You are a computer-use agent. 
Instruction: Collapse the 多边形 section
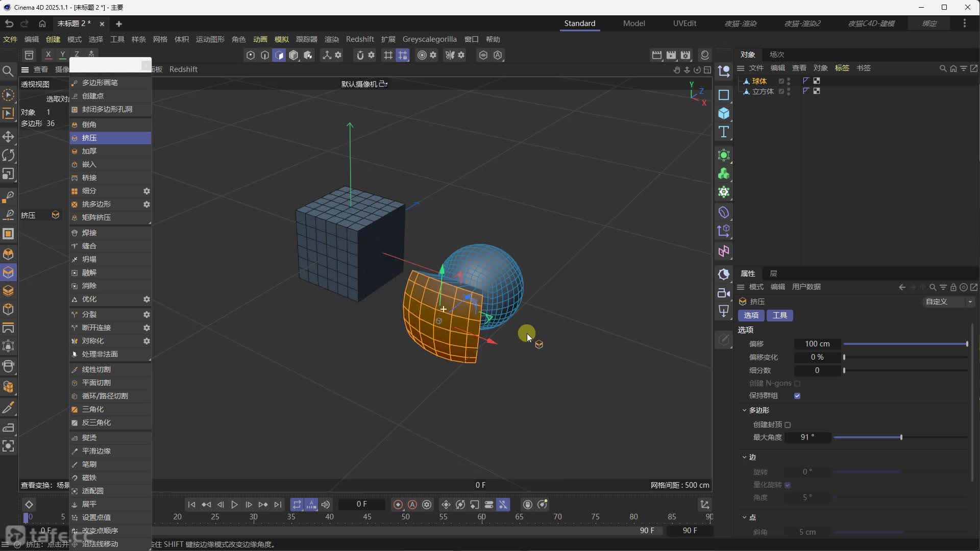[744, 410]
